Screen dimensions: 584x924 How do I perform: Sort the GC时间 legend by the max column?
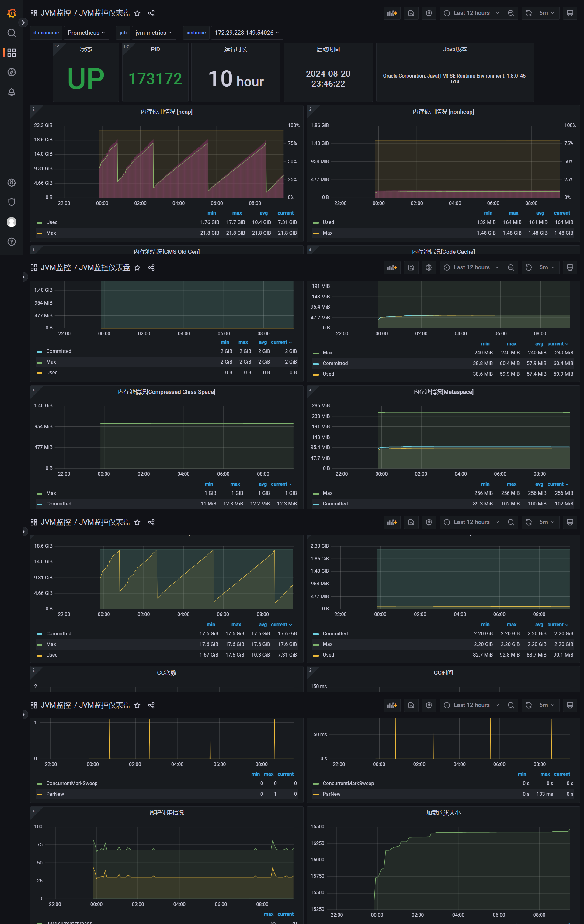click(545, 774)
